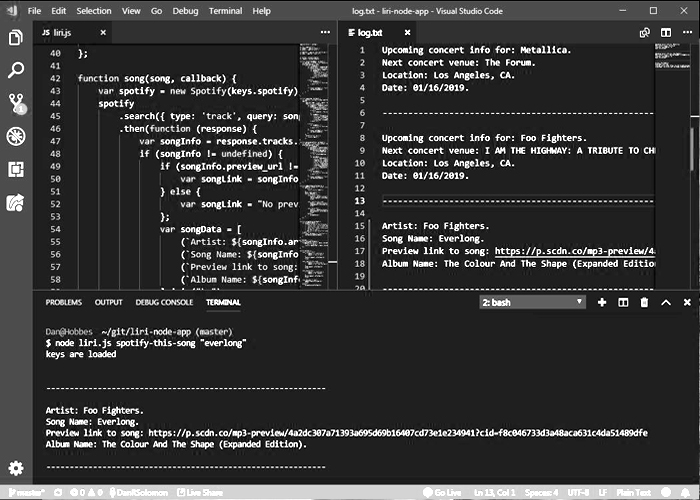Open the Selection menu
This screenshot has width=700, height=500.
[94, 11]
